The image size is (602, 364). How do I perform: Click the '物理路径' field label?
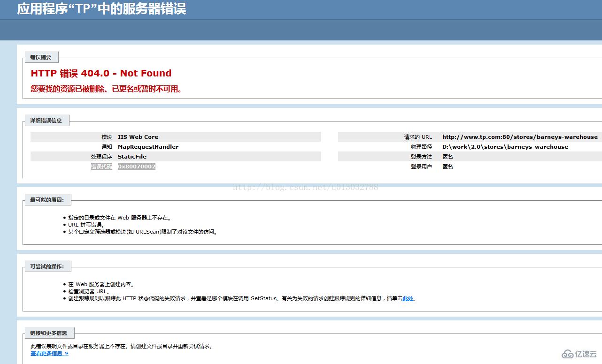coord(421,147)
